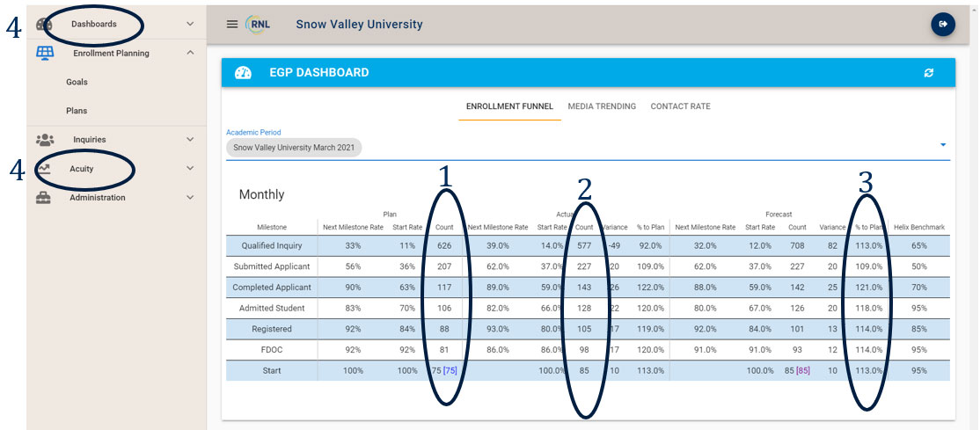
Task: Click the RNL logo
Action: point(258,25)
